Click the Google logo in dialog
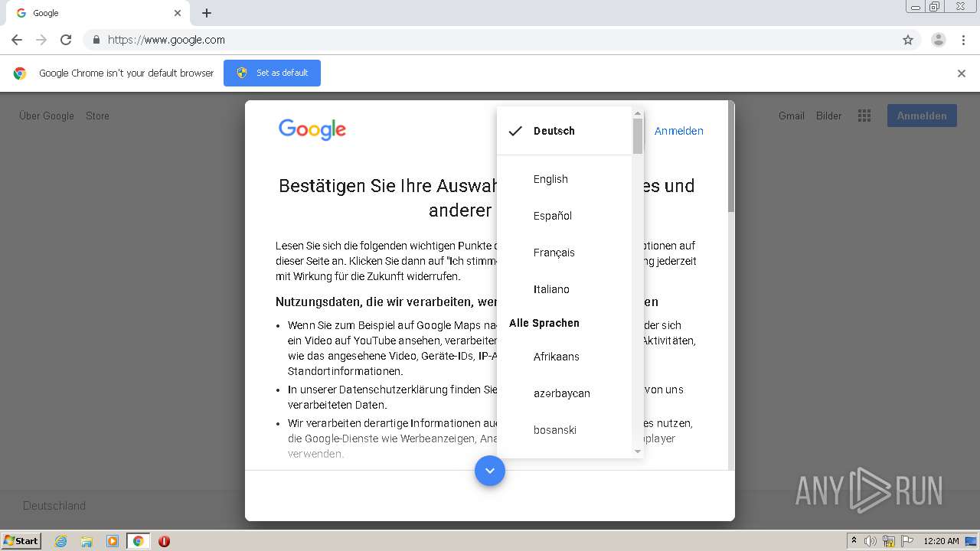980x551 pixels. 312,129
